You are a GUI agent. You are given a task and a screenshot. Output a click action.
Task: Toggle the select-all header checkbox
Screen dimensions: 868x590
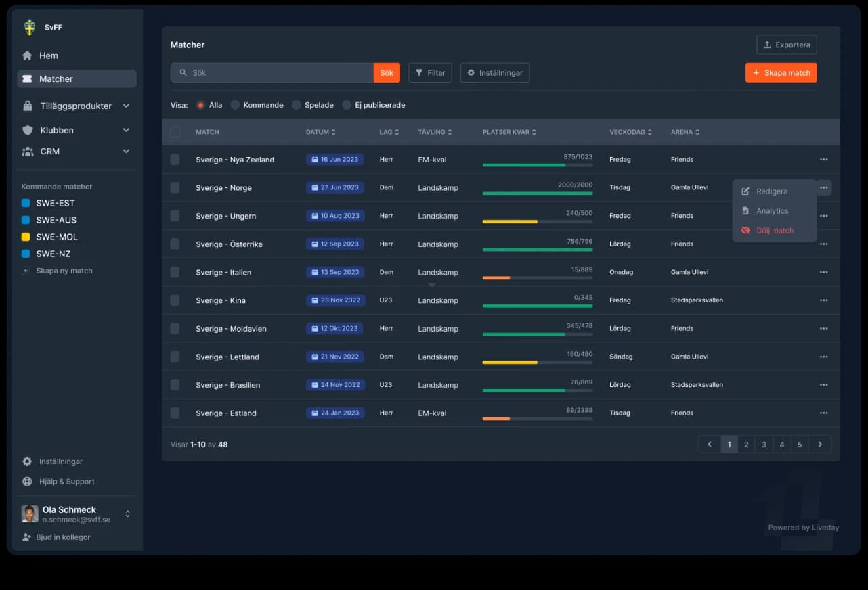pyautogui.click(x=175, y=132)
